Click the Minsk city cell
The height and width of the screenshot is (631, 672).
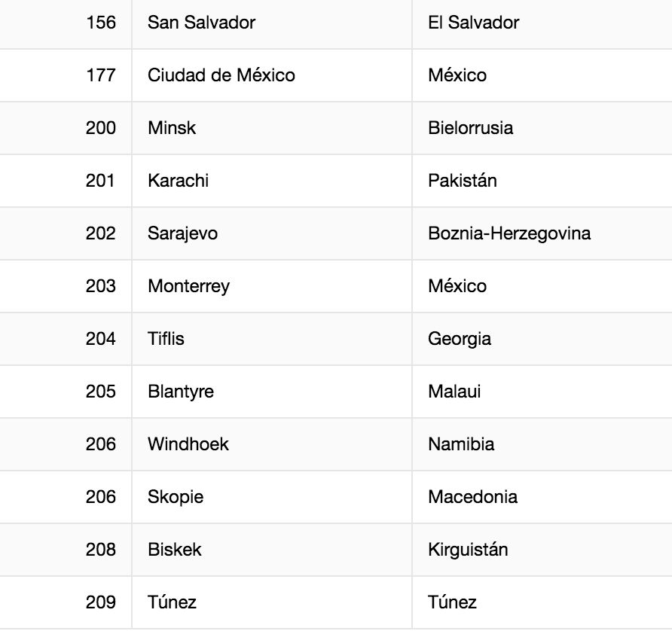172,128
